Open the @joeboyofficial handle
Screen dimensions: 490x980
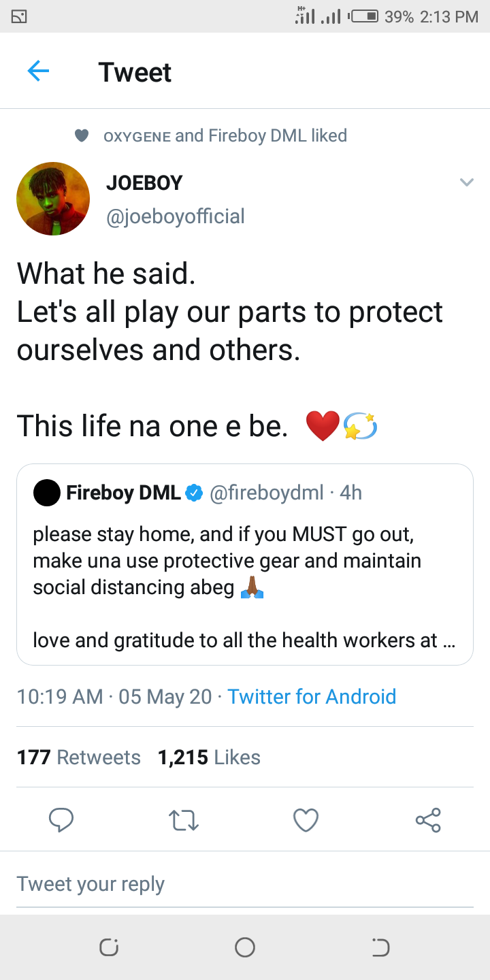pyautogui.click(x=176, y=216)
